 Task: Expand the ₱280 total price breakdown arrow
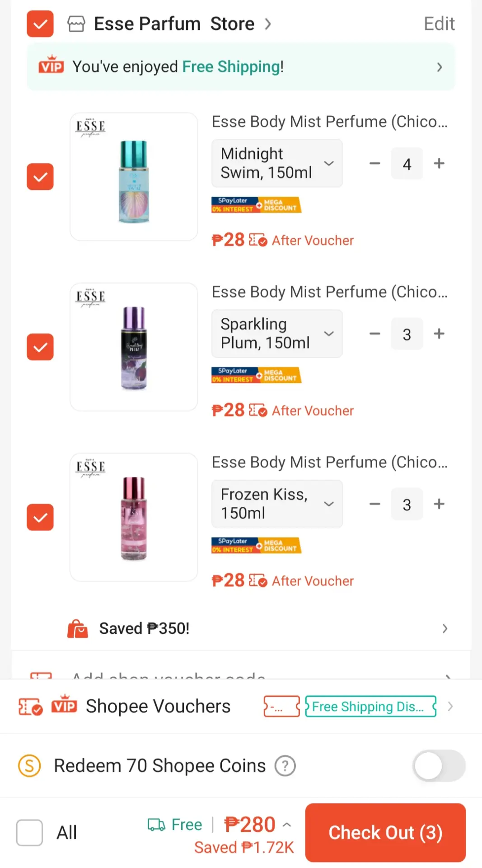286,825
